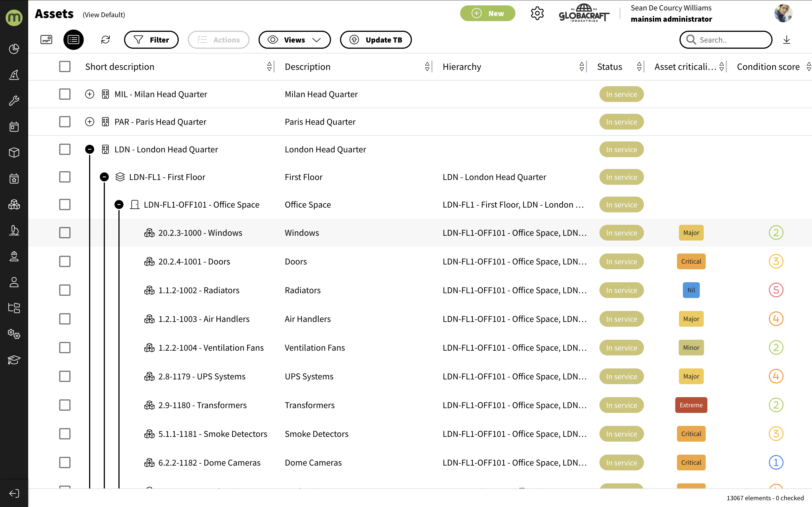Sort by Short description column header
812x507 pixels.
tap(269, 67)
